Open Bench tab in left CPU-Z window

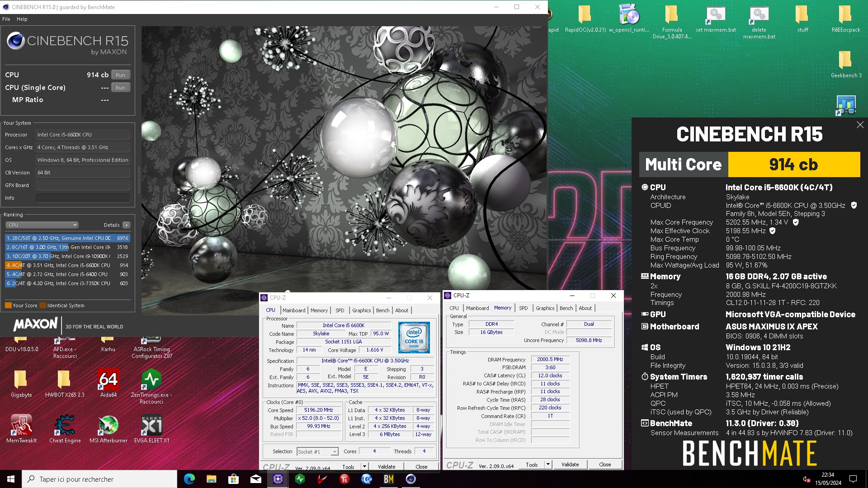[x=382, y=310]
